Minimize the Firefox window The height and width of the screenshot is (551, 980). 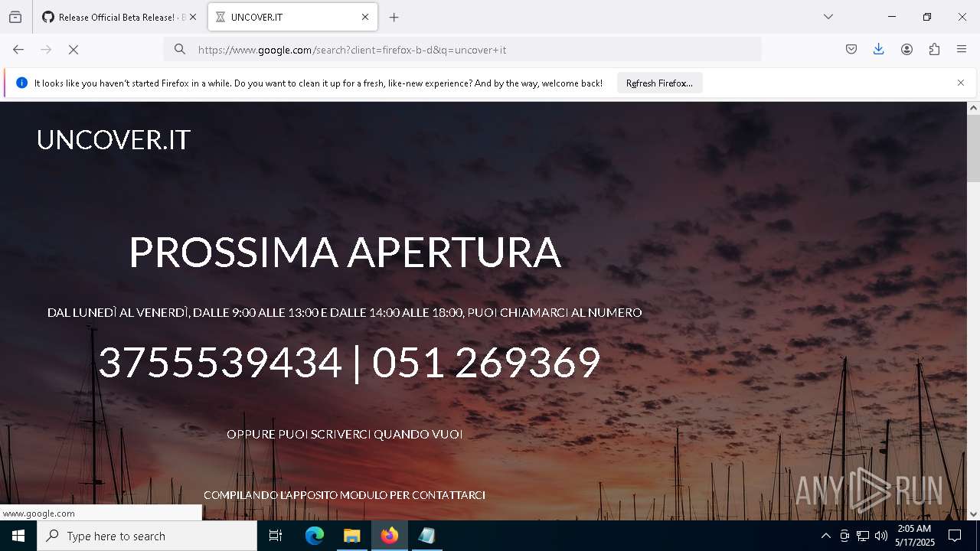click(x=892, y=17)
